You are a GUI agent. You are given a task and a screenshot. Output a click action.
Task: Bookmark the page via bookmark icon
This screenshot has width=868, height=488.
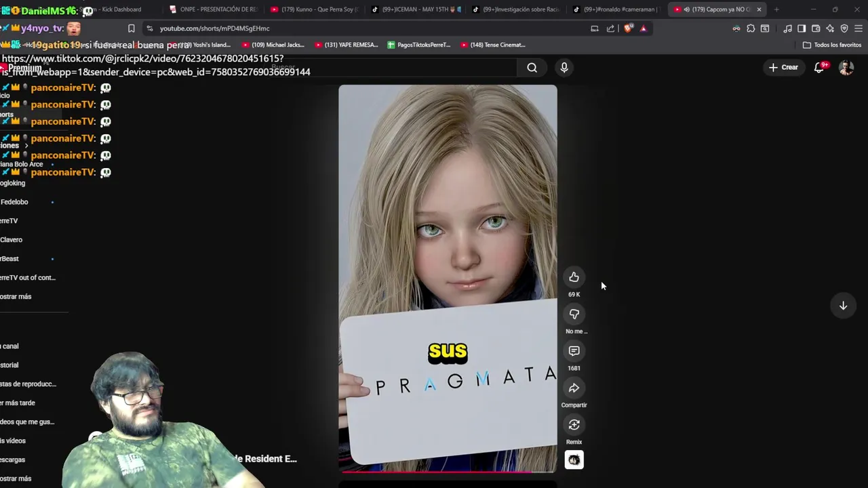point(132,28)
